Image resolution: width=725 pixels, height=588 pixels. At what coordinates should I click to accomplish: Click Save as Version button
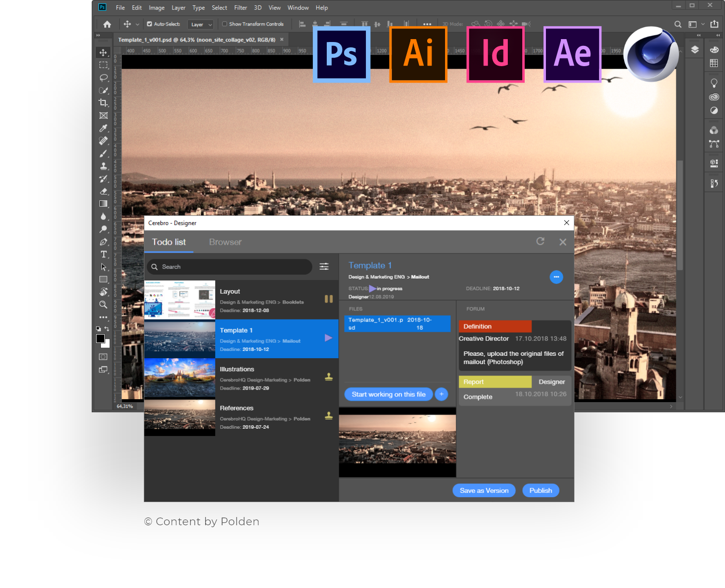[x=484, y=490]
